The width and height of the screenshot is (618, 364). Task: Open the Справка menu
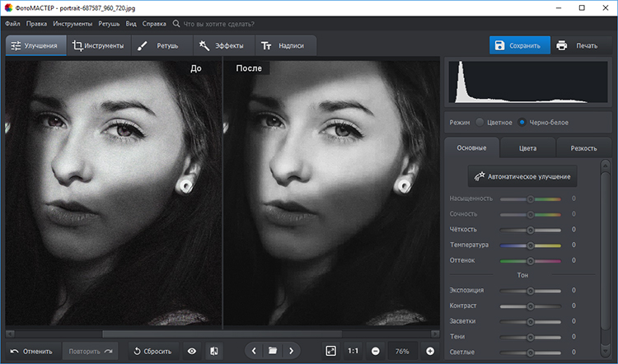click(x=155, y=24)
